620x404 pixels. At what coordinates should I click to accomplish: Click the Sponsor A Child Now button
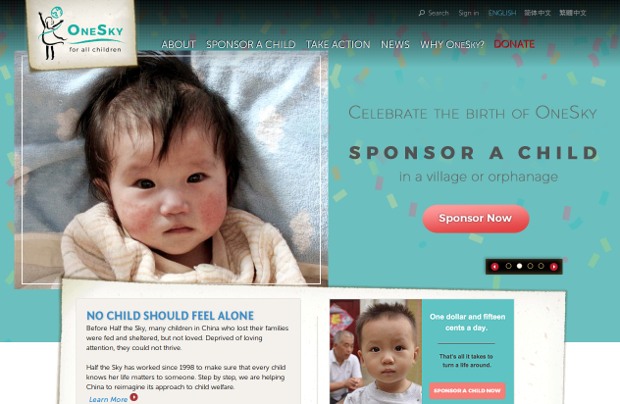point(467,391)
